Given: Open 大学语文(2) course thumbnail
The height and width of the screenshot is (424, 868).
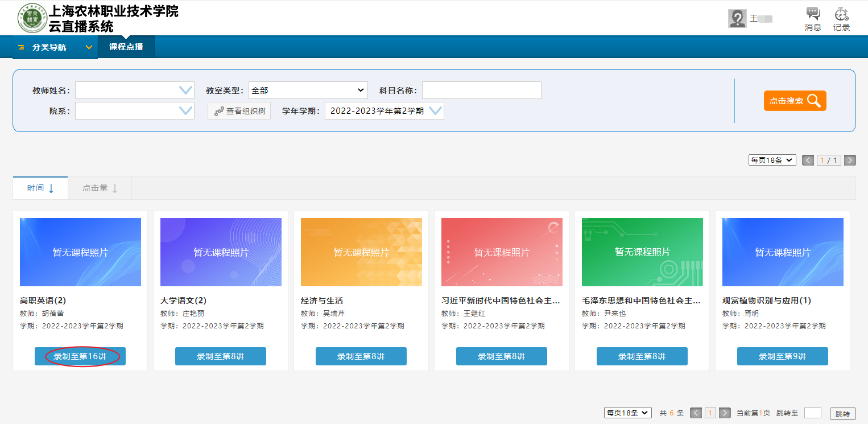Looking at the screenshot, I should coord(221,252).
